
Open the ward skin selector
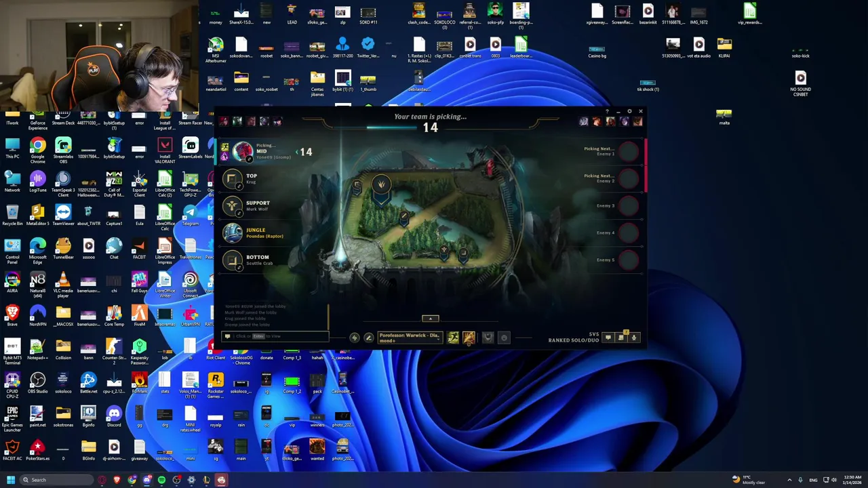pos(488,338)
